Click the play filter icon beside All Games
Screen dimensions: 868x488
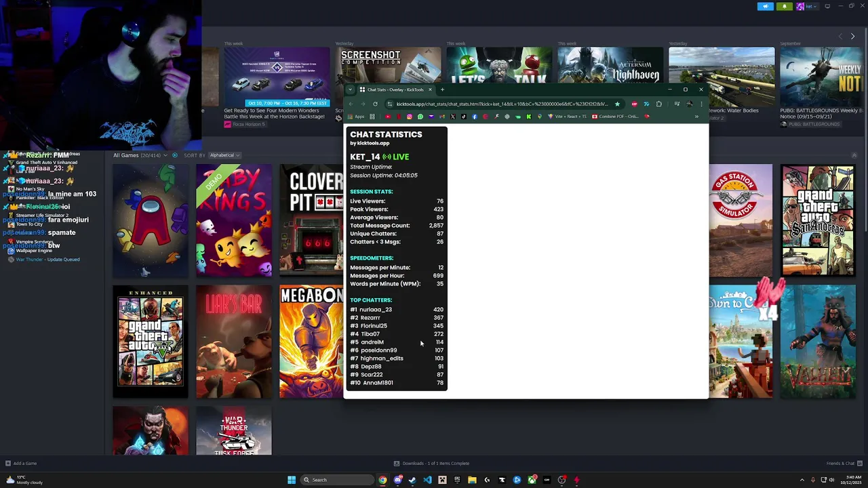pyautogui.click(x=174, y=155)
